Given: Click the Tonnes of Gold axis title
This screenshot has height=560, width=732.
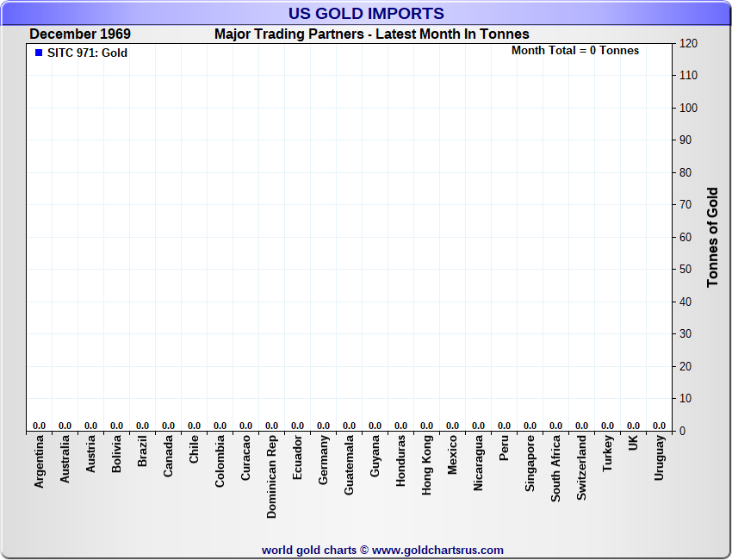Looking at the screenshot, I should pyautogui.click(x=713, y=237).
